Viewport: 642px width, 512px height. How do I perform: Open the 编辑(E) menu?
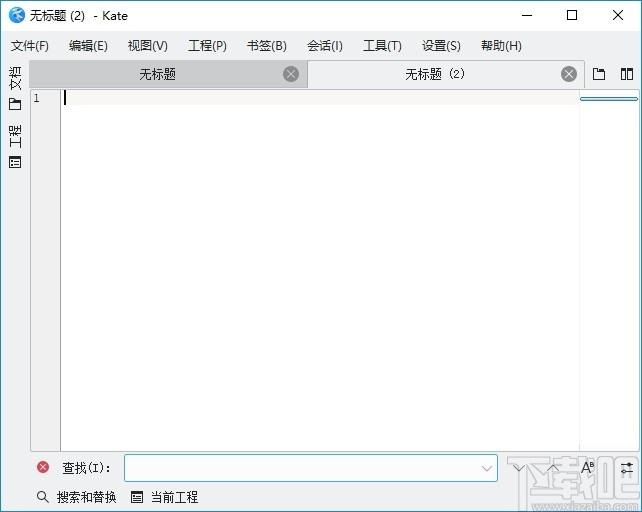(88, 46)
